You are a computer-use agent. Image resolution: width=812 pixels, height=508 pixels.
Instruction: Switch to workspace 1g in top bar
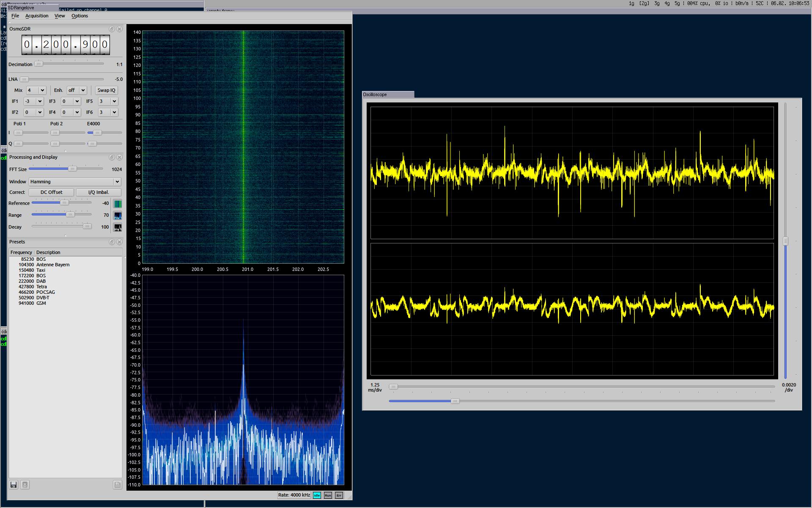pos(631,3)
